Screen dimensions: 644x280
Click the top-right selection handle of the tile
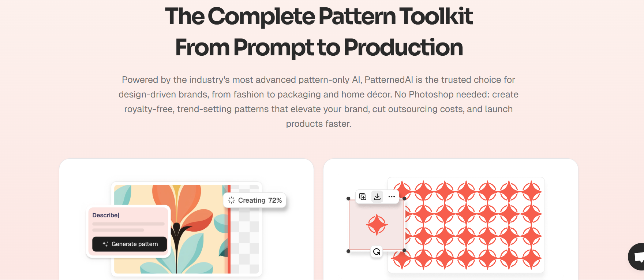click(404, 199)
